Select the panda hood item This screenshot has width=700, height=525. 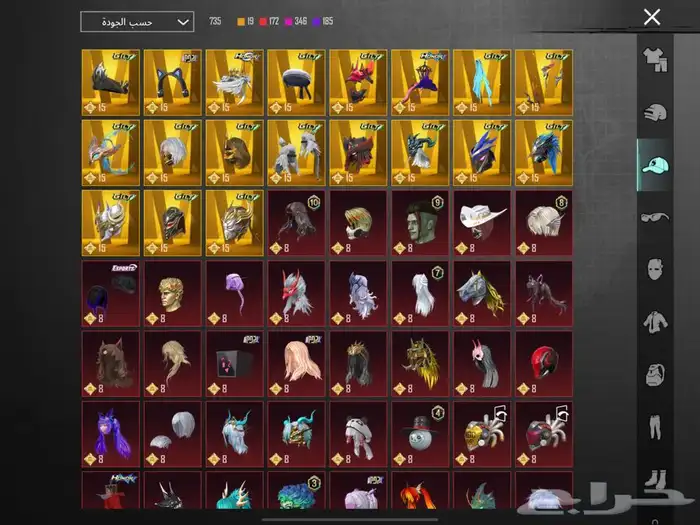tap(358, 434)
